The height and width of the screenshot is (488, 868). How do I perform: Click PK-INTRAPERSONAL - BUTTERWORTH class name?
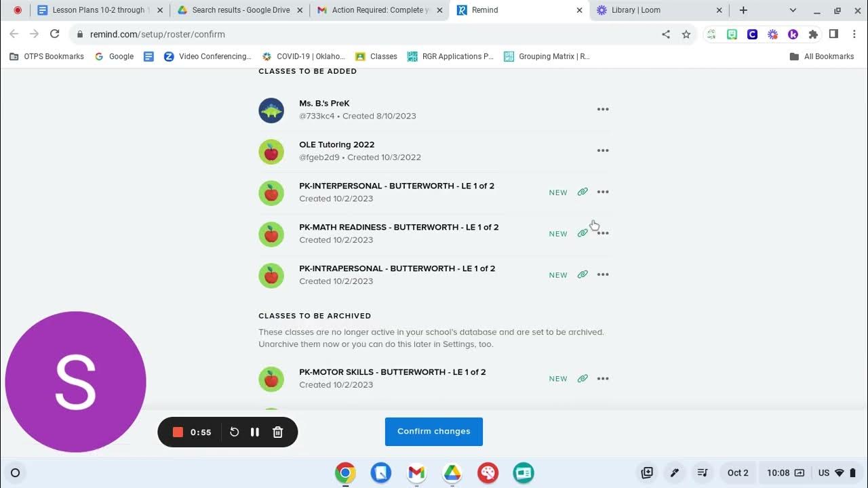[x=397, y=268]
